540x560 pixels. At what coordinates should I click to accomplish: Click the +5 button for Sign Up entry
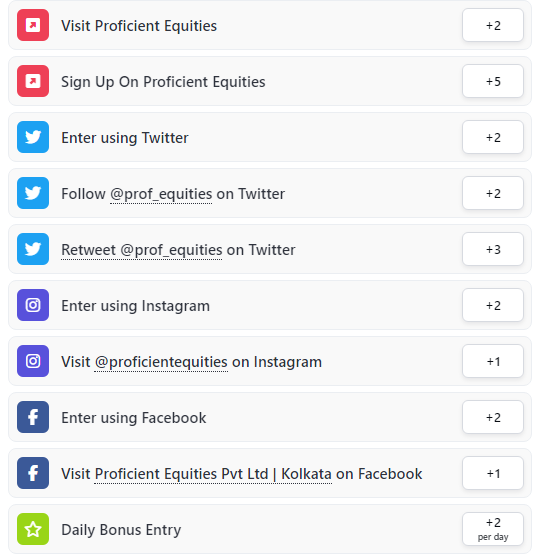pyautogui.click(x=493, y=81)
